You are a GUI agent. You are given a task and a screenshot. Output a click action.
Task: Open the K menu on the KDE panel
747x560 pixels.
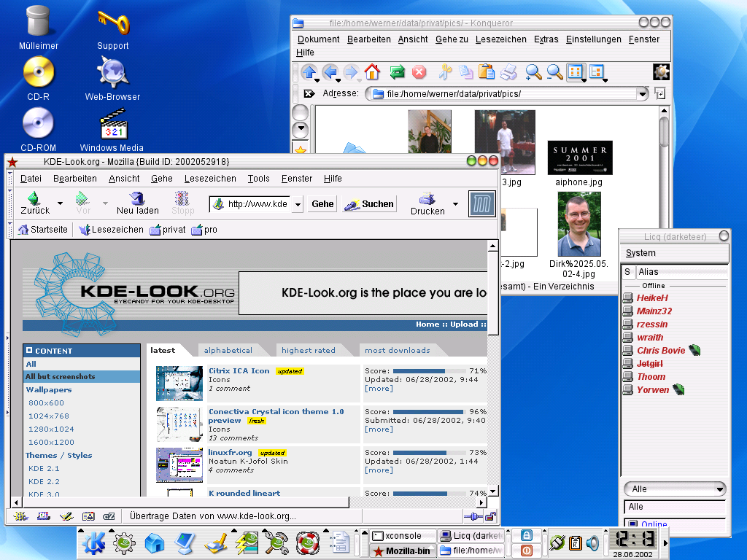tap(93, 543)
